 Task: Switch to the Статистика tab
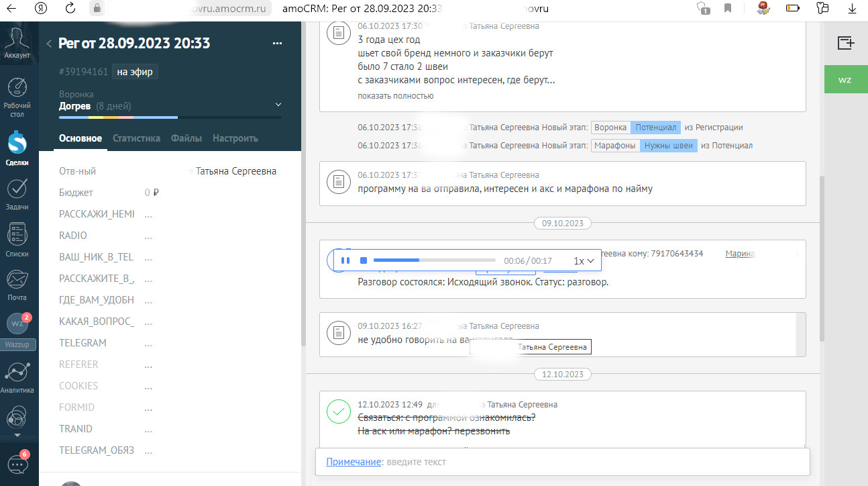click(136, 138)
